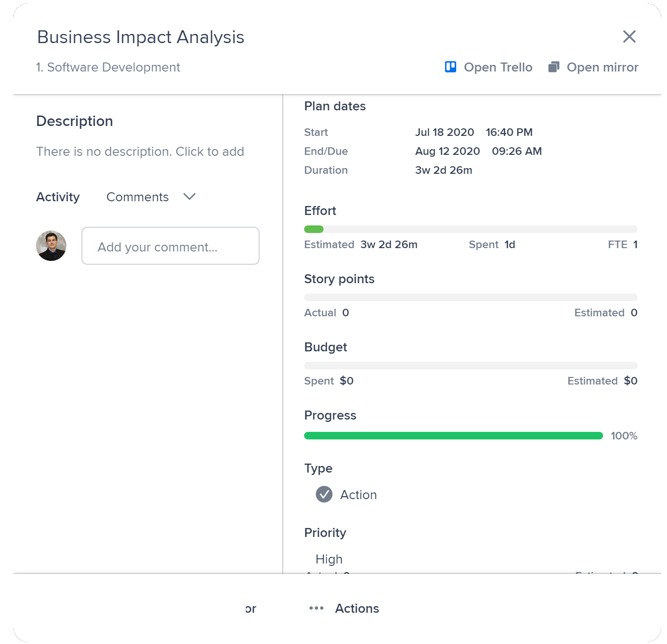Edit the End/Due date Aug 12 2020
Viewport: 667px width, 644px height.
(447, 151)
